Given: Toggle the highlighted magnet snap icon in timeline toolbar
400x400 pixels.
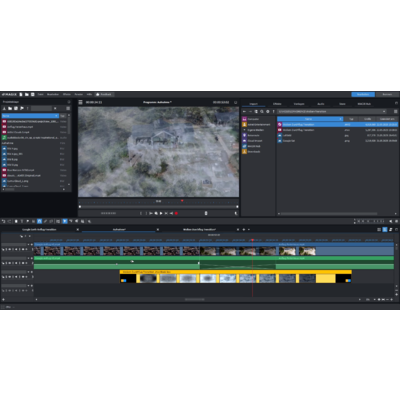Looking at the screenshot, I should point(39,221).
